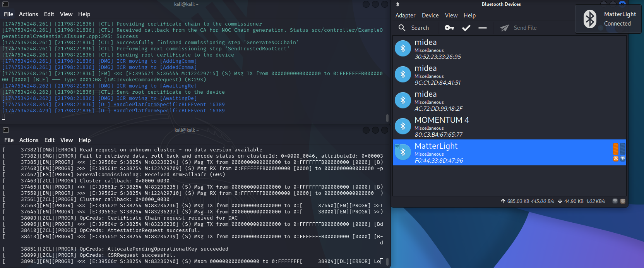The height and width of the screenshot is (268, 644).
Task: Dismiss the MatterLight Connected notification
Action: [x=608, y=19]
